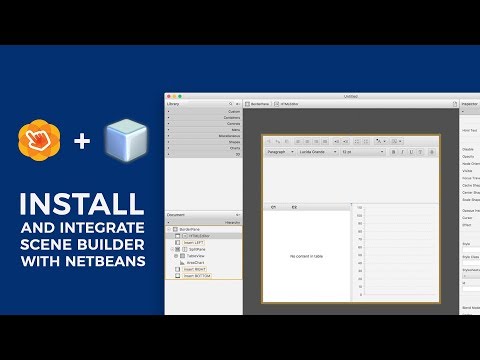Collapse the BorderPane tree node
Screen dimensions: 480x360
[x=169, y=229]
